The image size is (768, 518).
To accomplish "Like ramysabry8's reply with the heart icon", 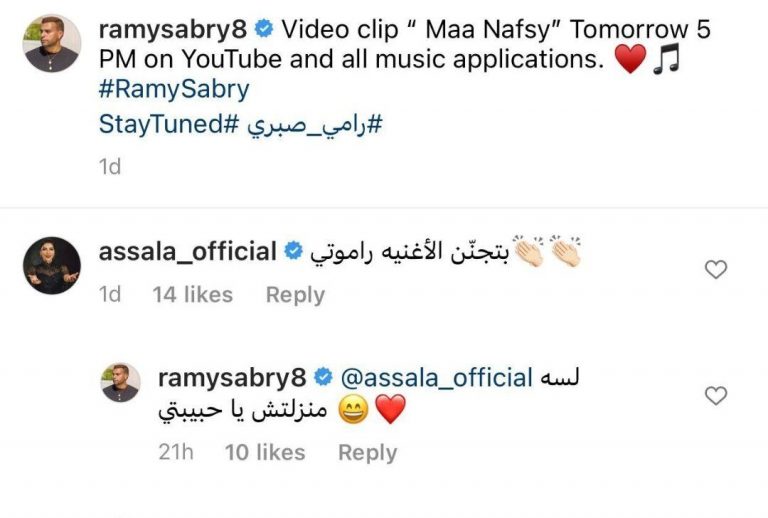I will coord(716,396).
